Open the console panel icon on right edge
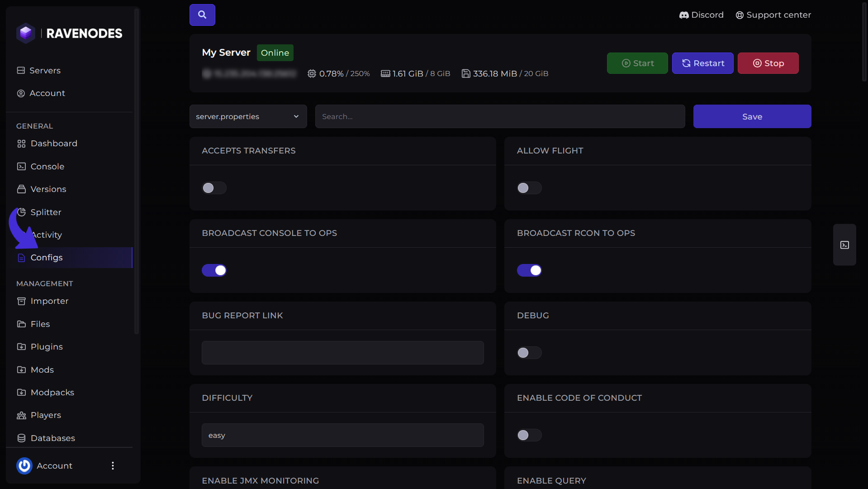The width and height of the screenshot is (868, 489). pos(844,245)
